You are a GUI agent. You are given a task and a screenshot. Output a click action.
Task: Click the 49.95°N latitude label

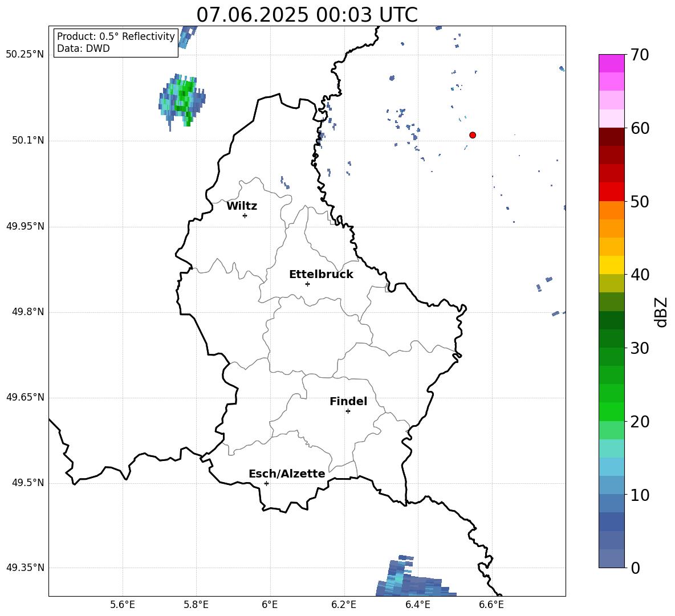tap(25, 226)
